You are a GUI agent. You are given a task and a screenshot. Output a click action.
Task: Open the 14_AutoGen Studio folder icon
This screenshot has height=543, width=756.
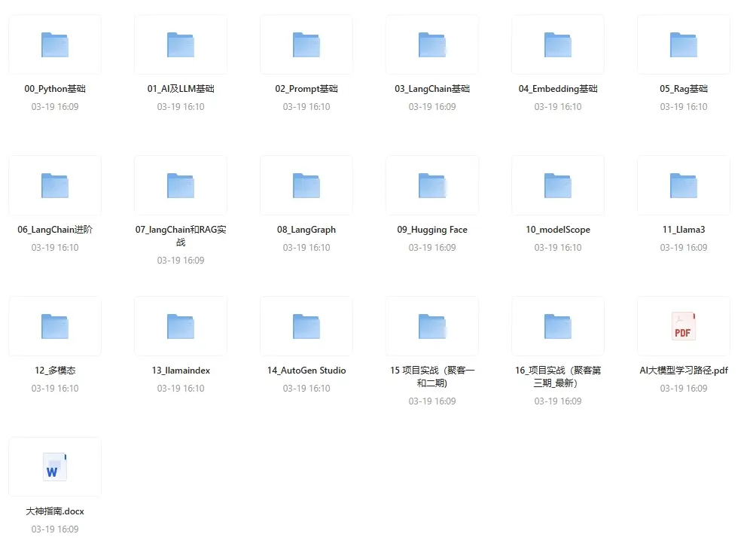pyautogui.click(x=306, y=326)
